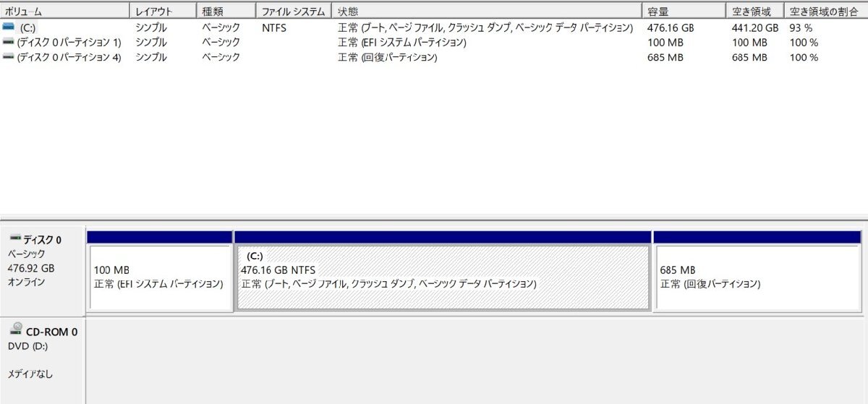Sort by the レイアウト column header
The height and width of the screenshot is (404, 868).
coord(163,11)
